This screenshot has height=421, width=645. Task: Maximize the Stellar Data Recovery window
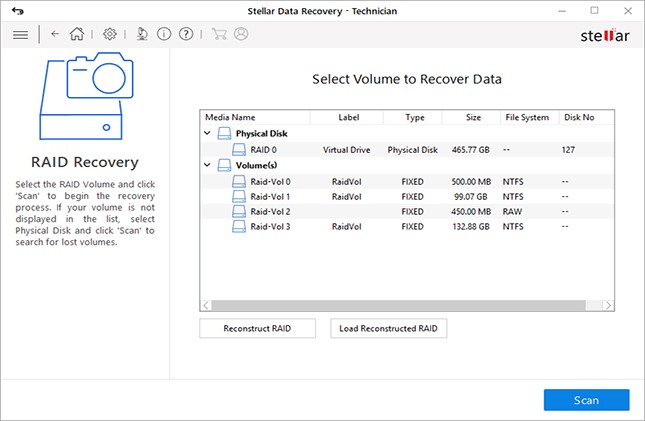point(594,11)
